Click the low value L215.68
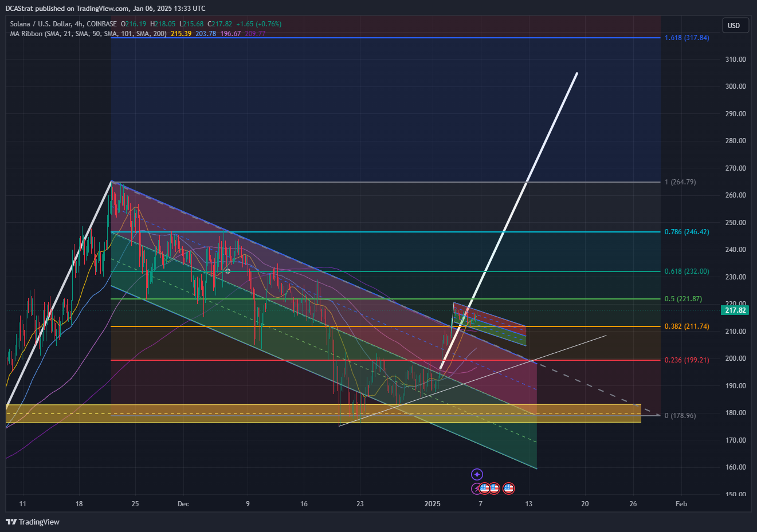 pyautogui.click(x=191, y=24)
